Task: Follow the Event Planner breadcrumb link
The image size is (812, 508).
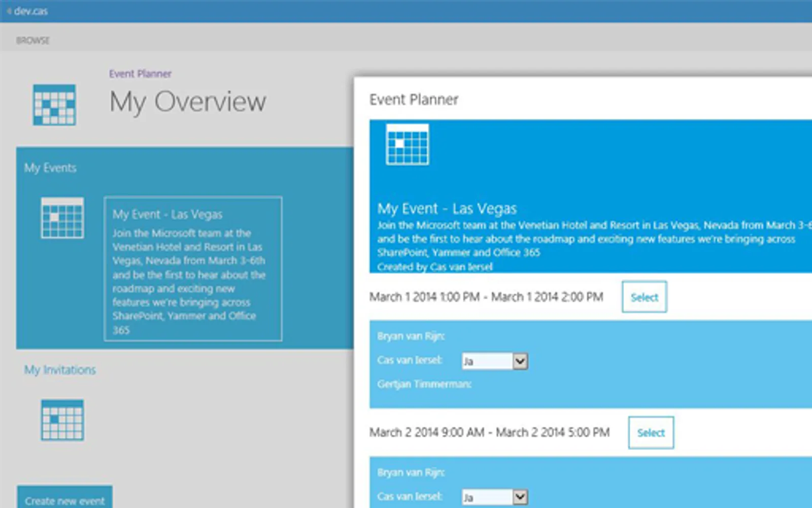Action: (x=140, y=74)
